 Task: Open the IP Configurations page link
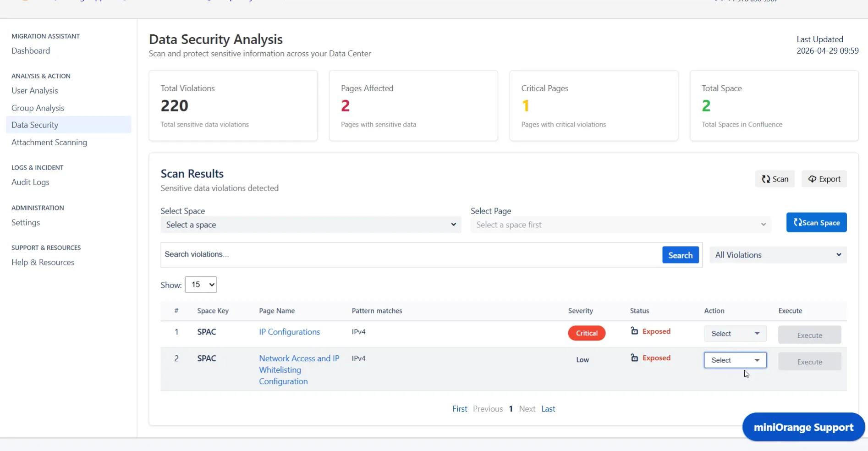[x=290, y=332]
